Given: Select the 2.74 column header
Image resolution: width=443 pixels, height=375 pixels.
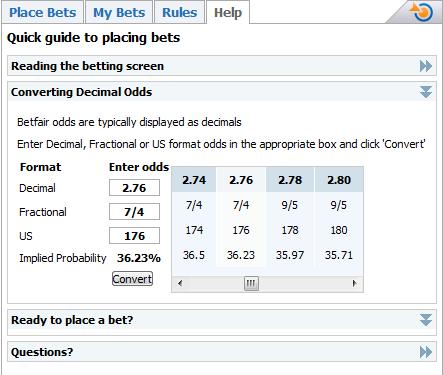Looking at the screenshot, I should click(194, 180).
